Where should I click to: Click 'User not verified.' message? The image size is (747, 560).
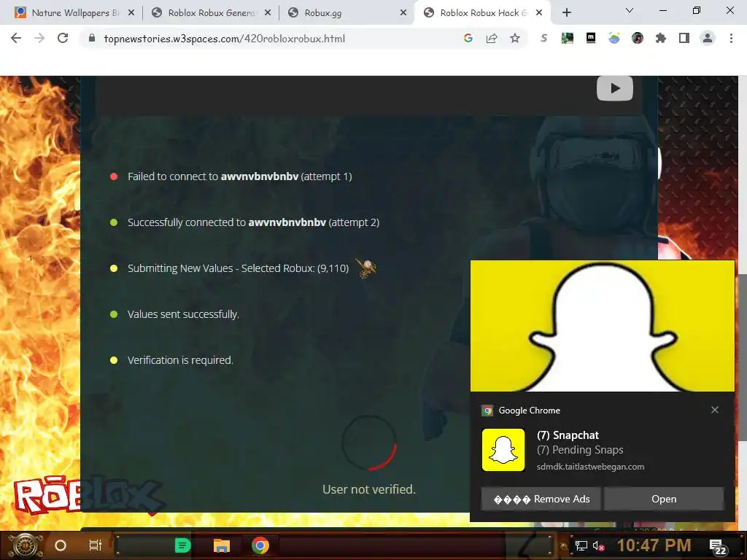[368, 489]
